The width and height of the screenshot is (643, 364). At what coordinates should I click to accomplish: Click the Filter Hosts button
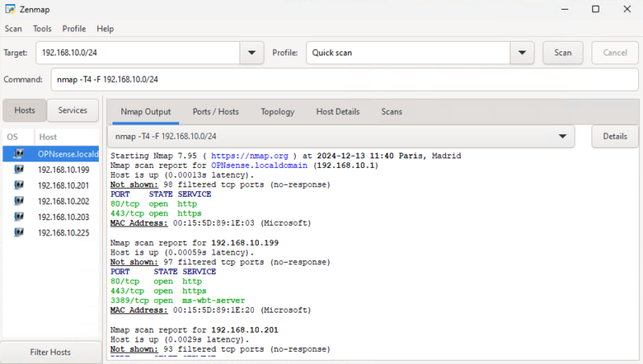click(x=50, y=352)
